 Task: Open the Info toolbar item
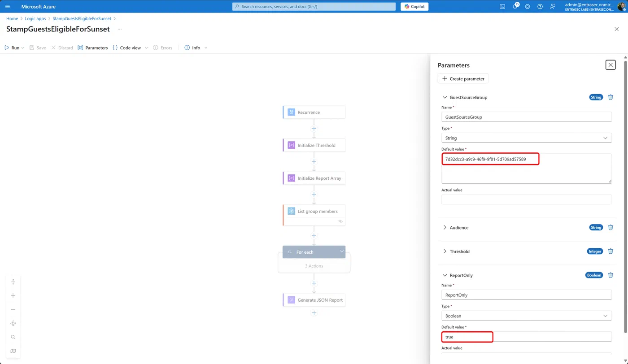pos(192,48)
